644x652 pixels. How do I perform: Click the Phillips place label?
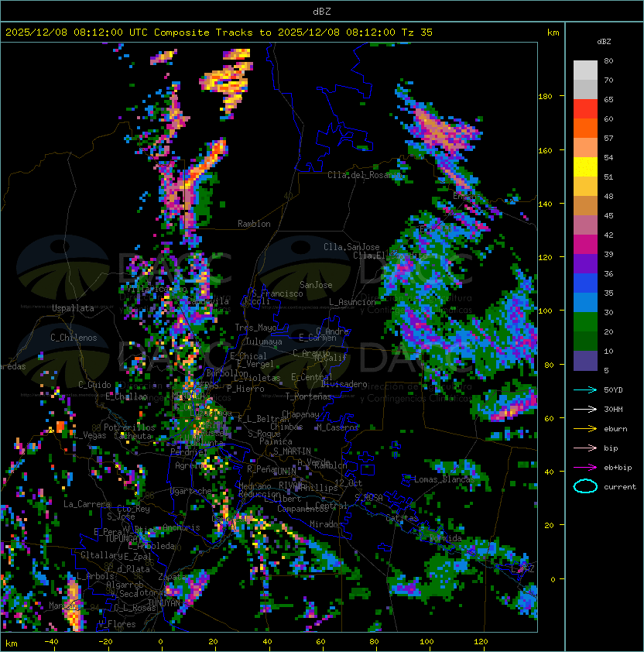point(319,488)
